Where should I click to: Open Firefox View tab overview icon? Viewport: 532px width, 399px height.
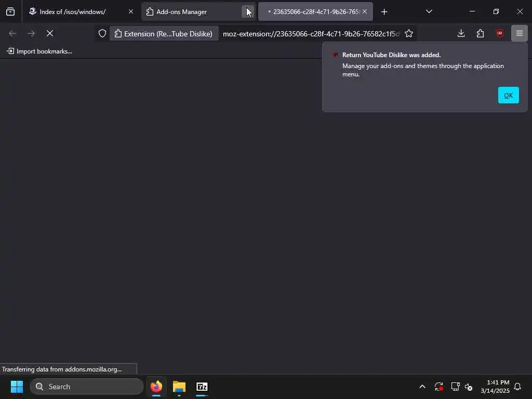pos(10,12)
